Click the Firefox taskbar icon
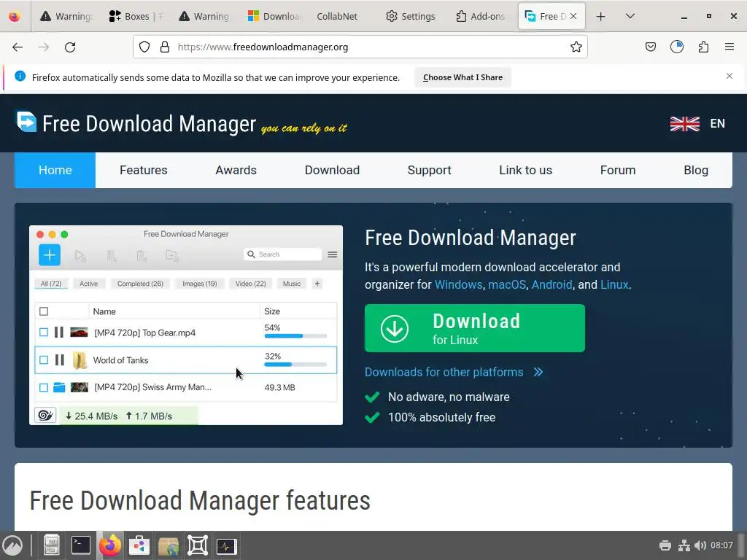Image resolution: width=747 pixels, height=560 pixels. click(110, 545)
